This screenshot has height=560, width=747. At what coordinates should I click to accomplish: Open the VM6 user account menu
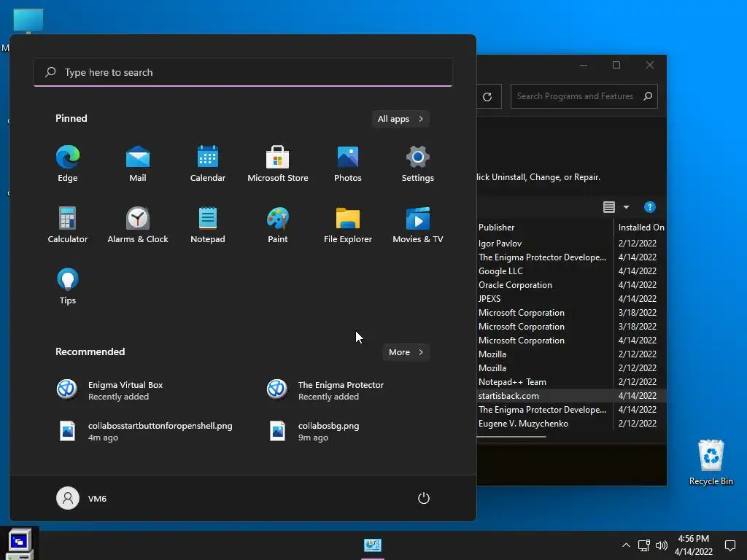pos(82,498)
